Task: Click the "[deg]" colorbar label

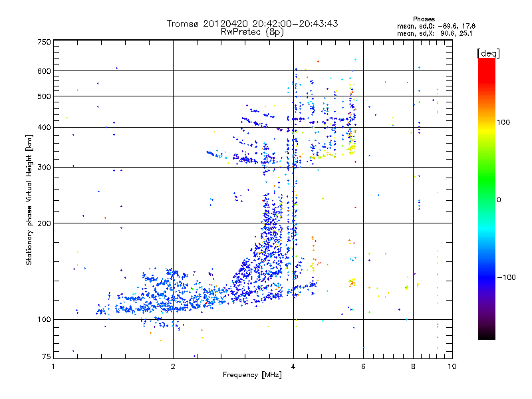Action: tap(488, 53)
